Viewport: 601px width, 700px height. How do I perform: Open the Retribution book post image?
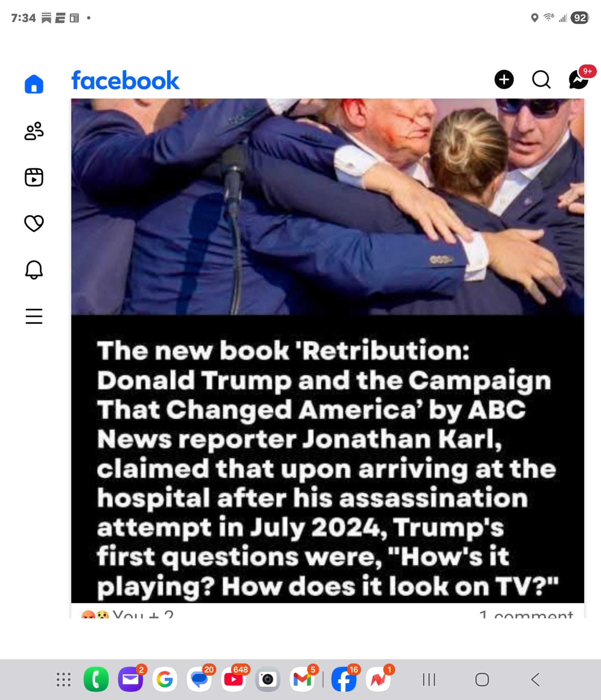[x=327, y=350]
